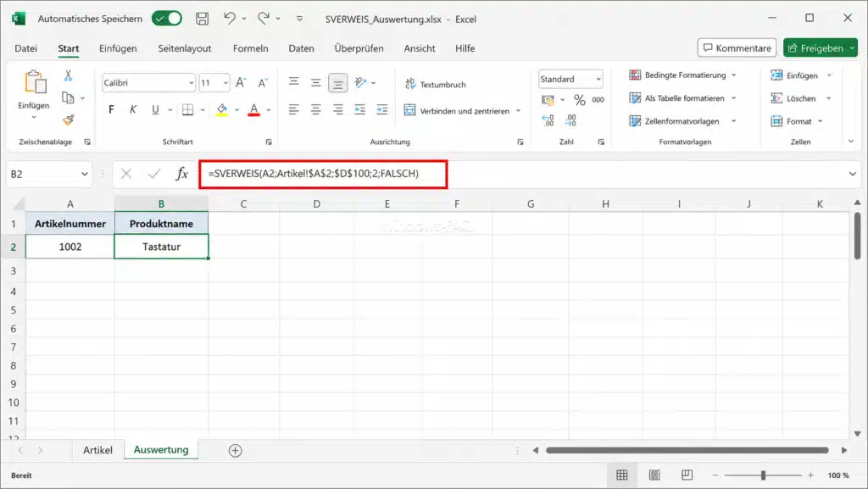
Task: Apply thousands separator 000 format
Action: pos(598,100)
